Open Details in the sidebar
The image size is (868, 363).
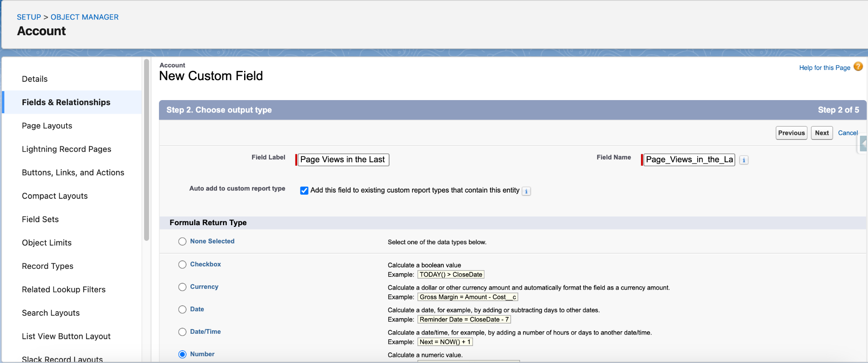35,79
